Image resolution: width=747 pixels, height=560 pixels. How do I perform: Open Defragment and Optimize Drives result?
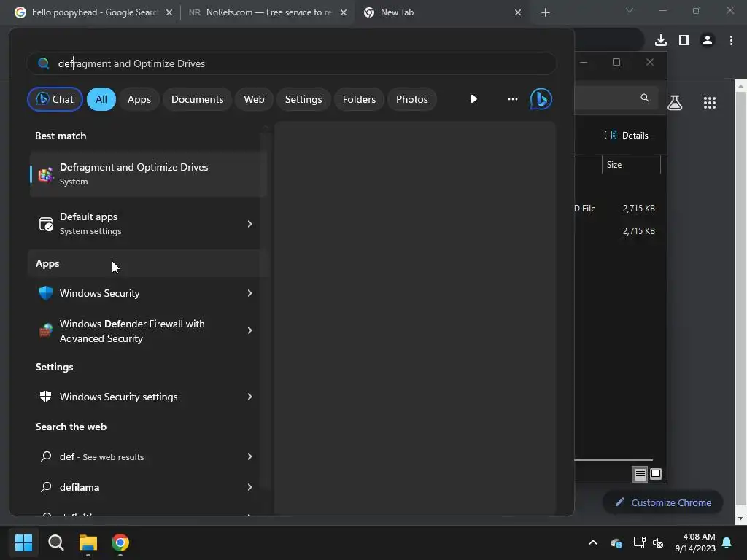point(148,174)
